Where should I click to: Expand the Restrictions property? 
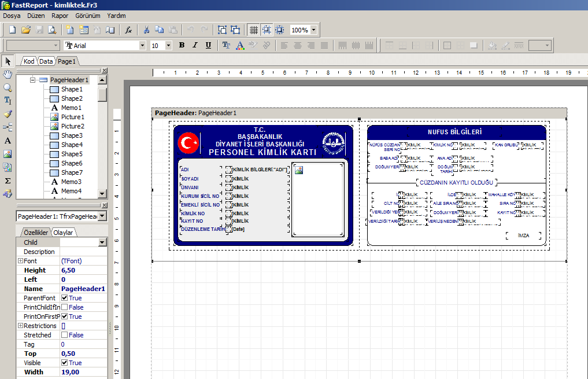(21, 326)
